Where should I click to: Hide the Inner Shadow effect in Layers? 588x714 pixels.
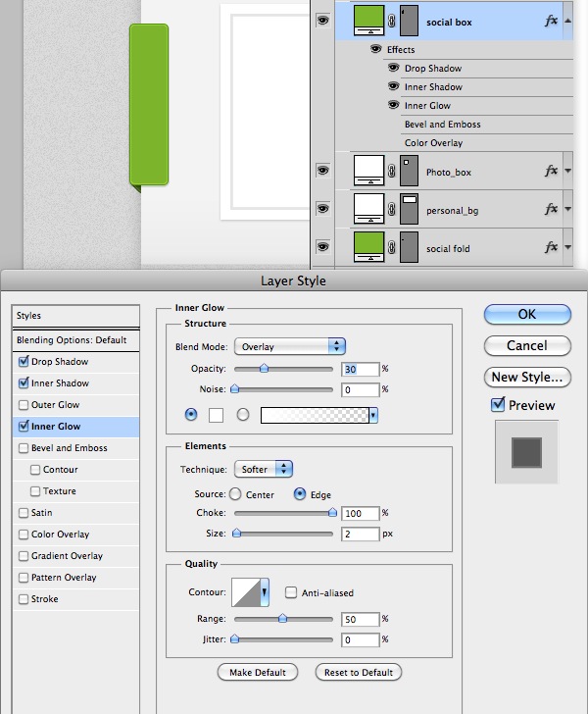coord(393,86)
